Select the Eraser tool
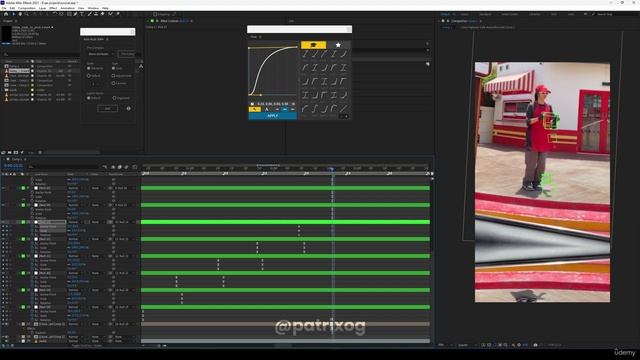The height and width of the screenshot is (360, 640). click(103, 14)
